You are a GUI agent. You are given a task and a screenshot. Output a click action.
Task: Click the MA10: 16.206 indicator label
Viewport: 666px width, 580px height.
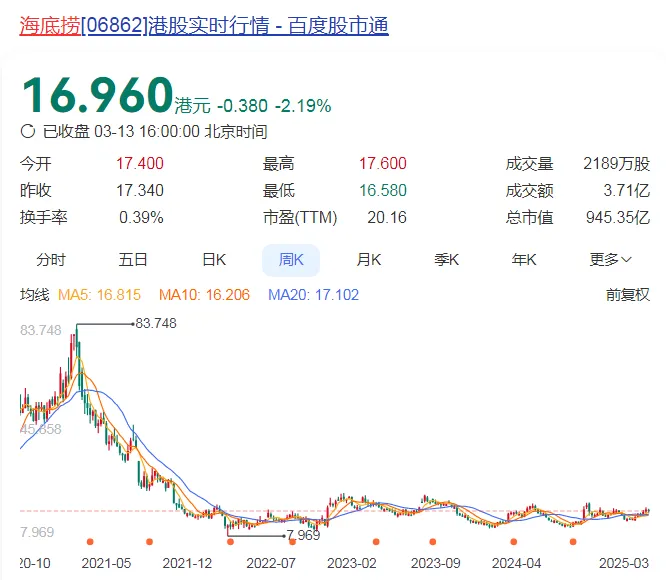click(x=204, y=295)
